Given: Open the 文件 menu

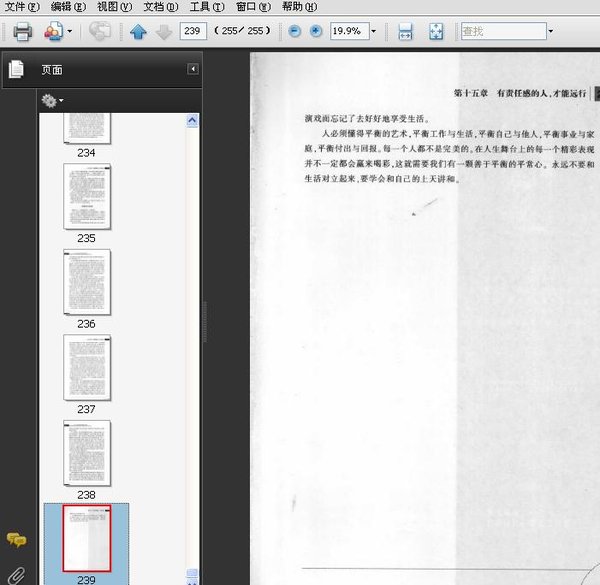Looking at the screenshot, I should click(22, 7).
